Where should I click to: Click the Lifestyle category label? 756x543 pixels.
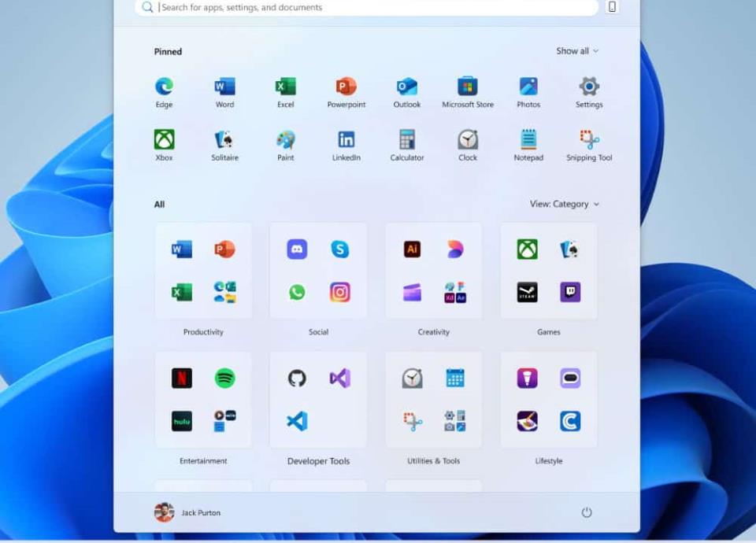[x=549, y=461]
